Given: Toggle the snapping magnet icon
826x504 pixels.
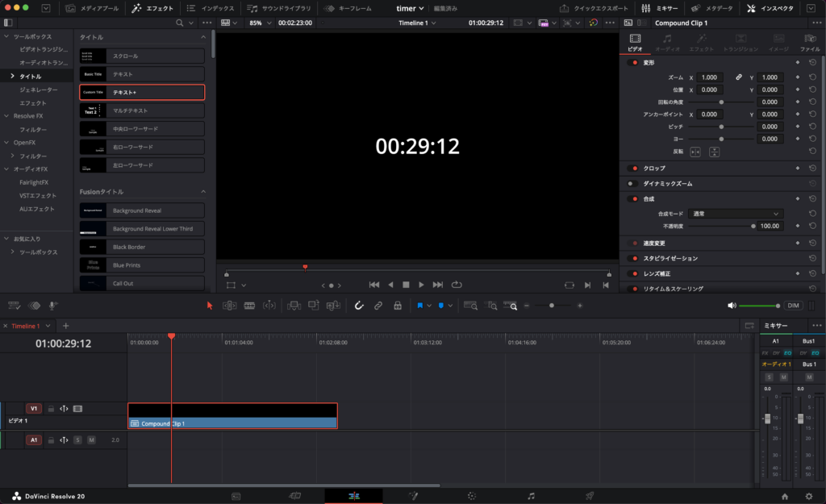Looking at the screenshot, I should pos(359,306).
